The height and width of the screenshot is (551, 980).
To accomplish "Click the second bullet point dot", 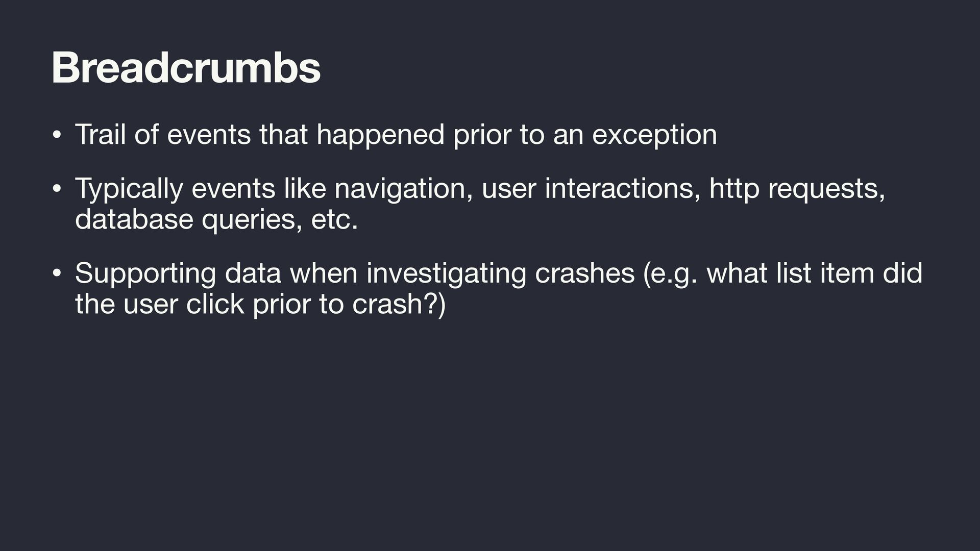I will tap(57, 190).
